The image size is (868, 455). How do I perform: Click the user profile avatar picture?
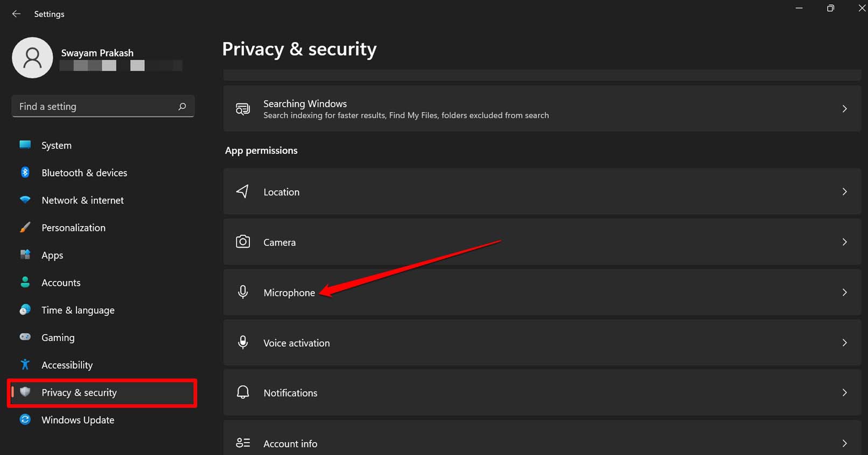[32, 58]
